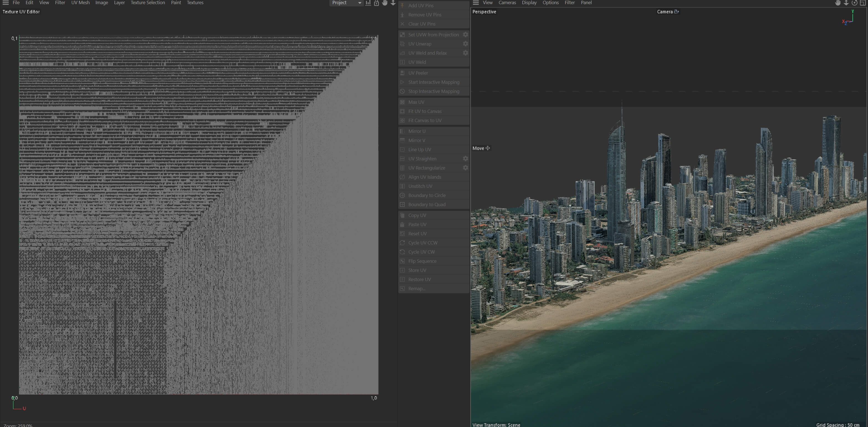Click the histogram icon next to Project
Viewport: 868px width, 427px height.
(368, 3)
